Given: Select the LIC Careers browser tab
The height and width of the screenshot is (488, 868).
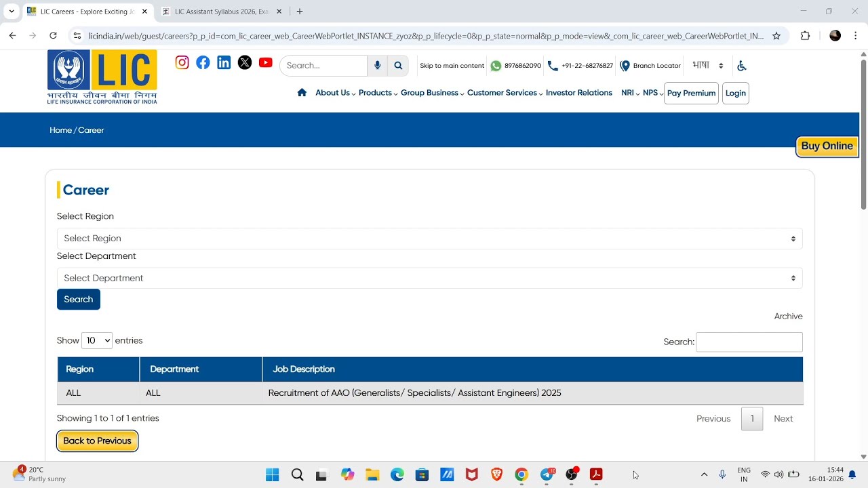Looking at the screenshot, I should pos(87,12).
